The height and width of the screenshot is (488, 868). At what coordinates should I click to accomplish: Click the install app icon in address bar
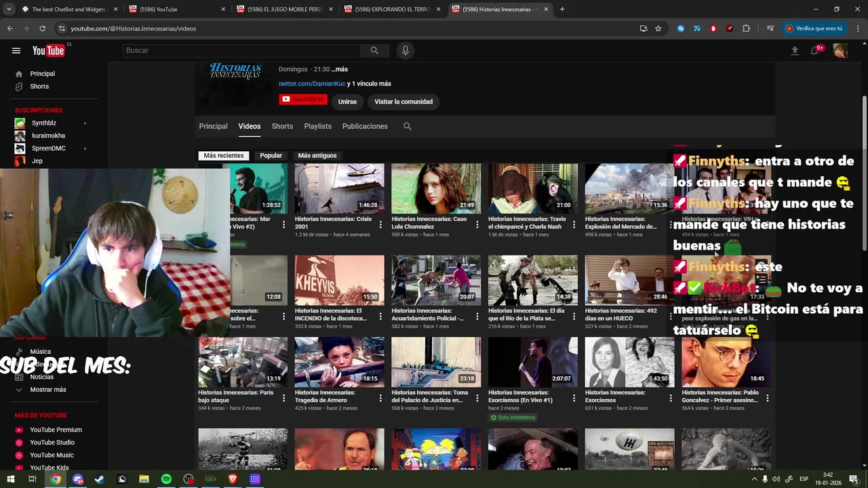tap(643, 28)
